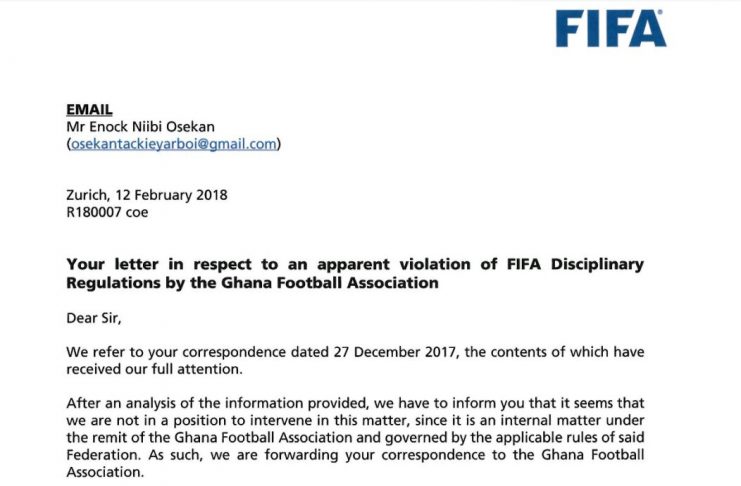Click the paragraph starting 'After an analysis'
The image size is (741, 486).
pos(355,437)
